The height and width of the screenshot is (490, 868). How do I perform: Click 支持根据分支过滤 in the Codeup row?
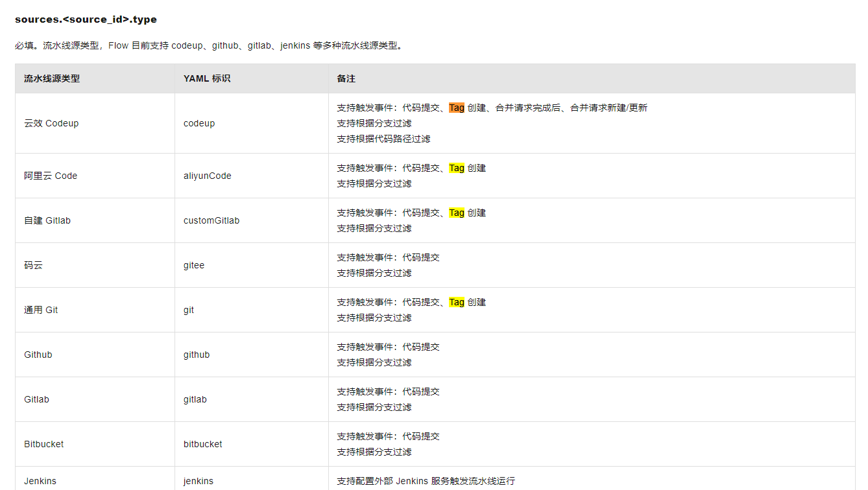coord(374,123)
